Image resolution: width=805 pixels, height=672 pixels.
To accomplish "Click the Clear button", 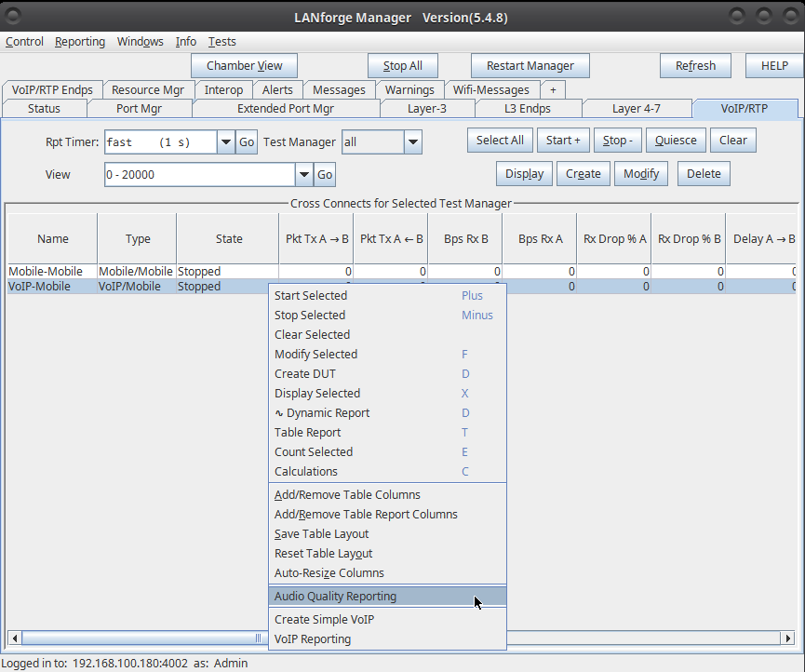I will pyautogui.click(x=733, y=141).
